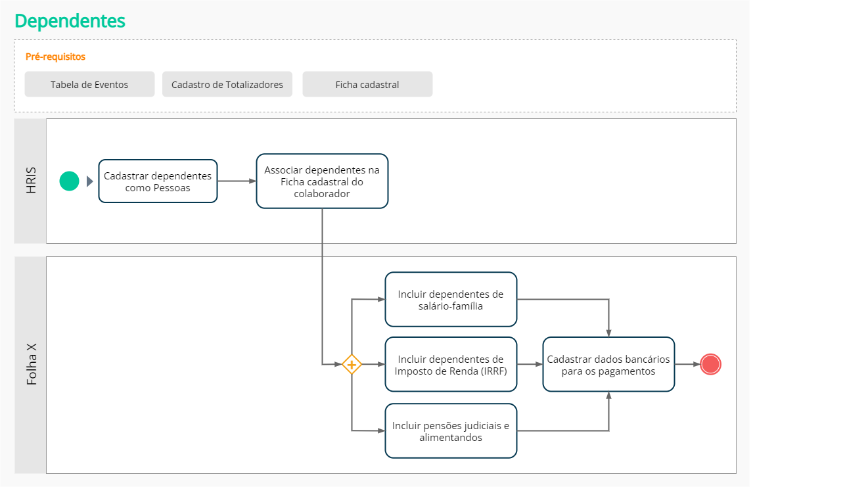868x487 pixels.
Task: Click the Pré-requisitos section heading
Action: (x=55, y=57)
